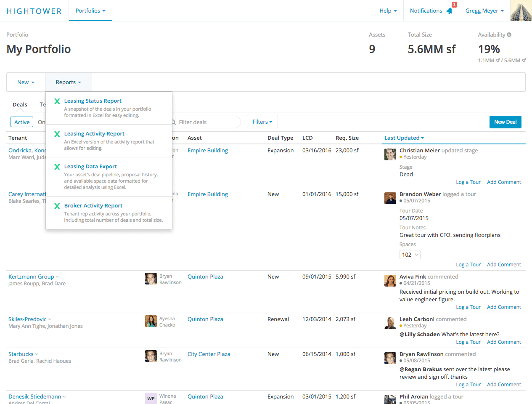The image size is (532, 404).
Task: Click the user profile building thumbnail
Action: coord(521,11)
